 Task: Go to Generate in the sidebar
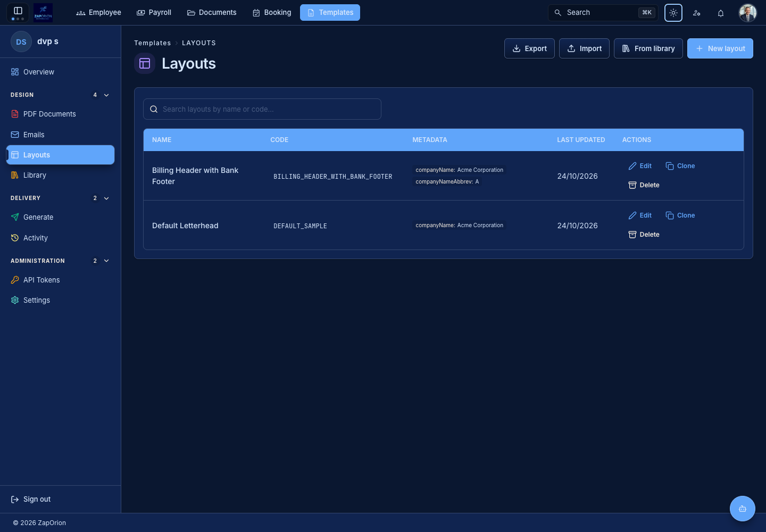point(60,217)
